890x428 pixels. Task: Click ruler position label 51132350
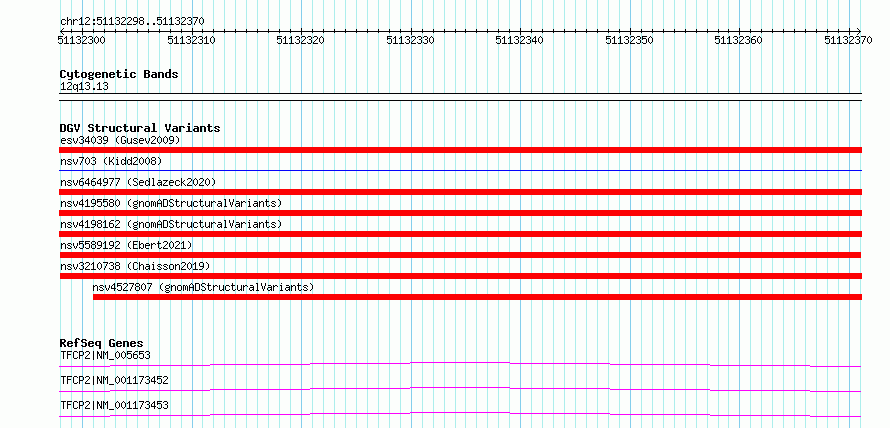pos(630,40)
